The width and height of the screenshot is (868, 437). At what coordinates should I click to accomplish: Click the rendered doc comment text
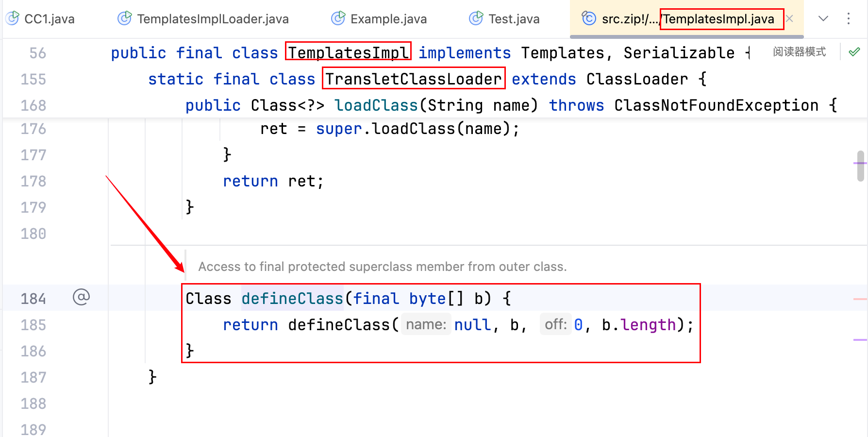[382, 267]
